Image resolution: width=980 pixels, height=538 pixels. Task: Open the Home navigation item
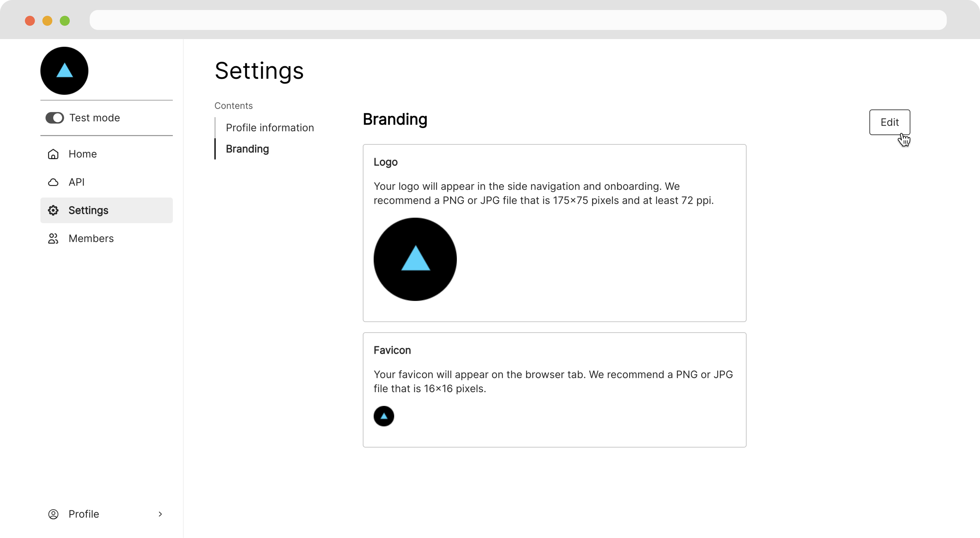(x=83, y=154)
